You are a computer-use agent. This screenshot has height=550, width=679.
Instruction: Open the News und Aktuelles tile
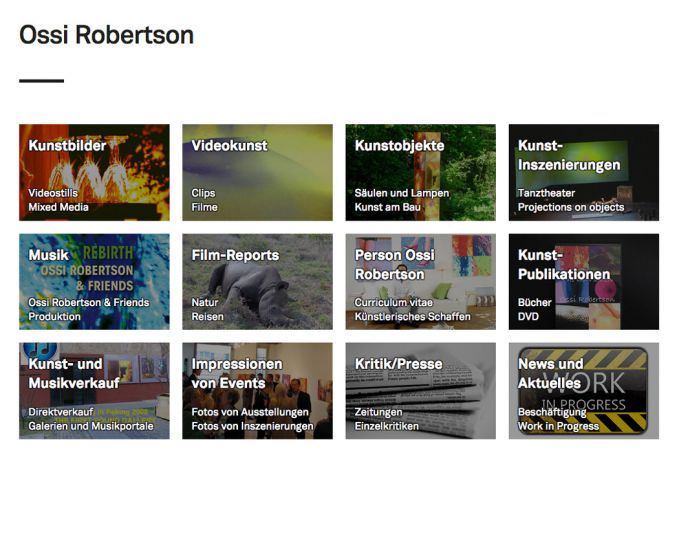click(583, 390)
